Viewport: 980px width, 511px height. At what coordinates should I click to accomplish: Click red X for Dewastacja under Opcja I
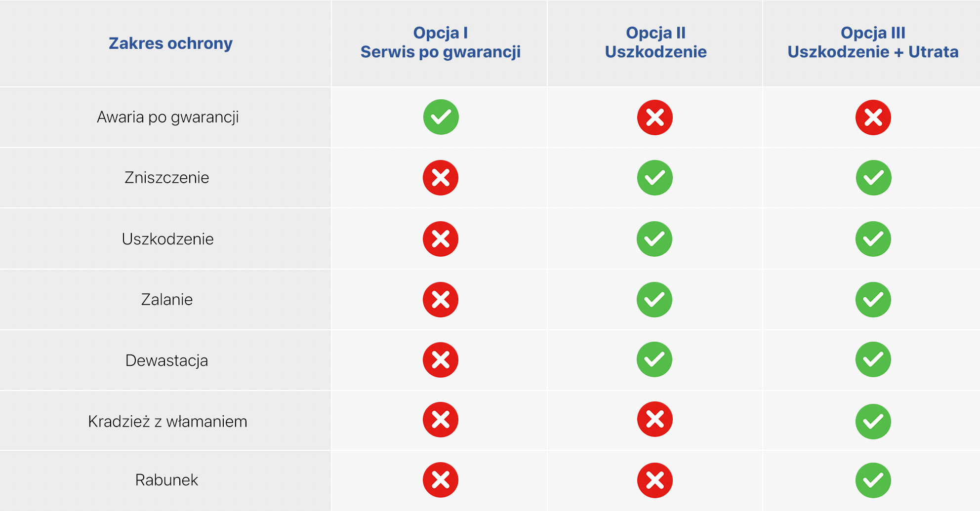pyautogui.click(x=441, y=360)
